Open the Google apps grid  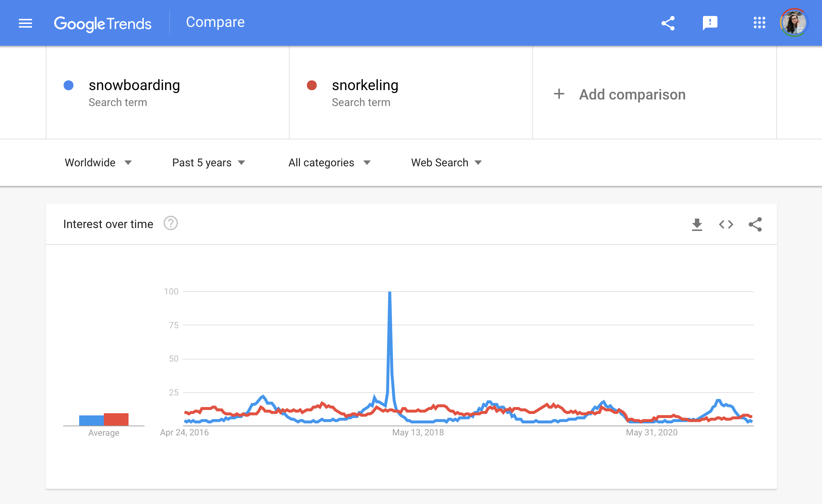pos(759,23)
